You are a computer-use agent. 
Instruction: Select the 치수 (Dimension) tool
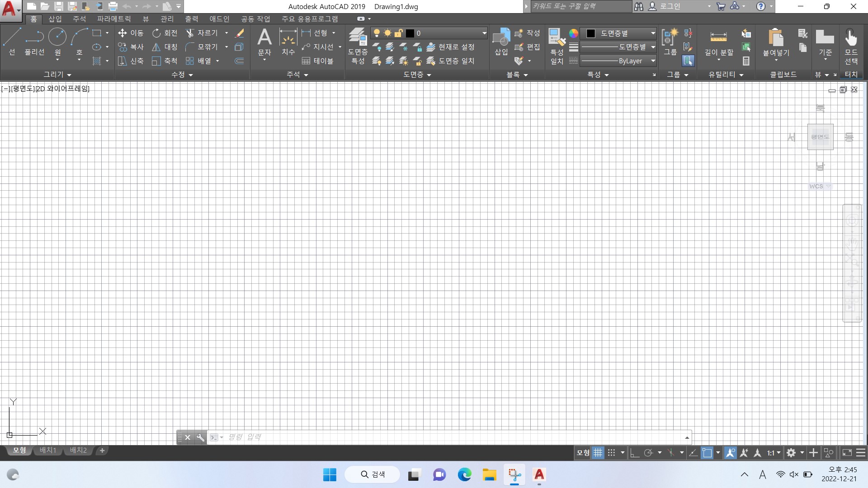288,42
